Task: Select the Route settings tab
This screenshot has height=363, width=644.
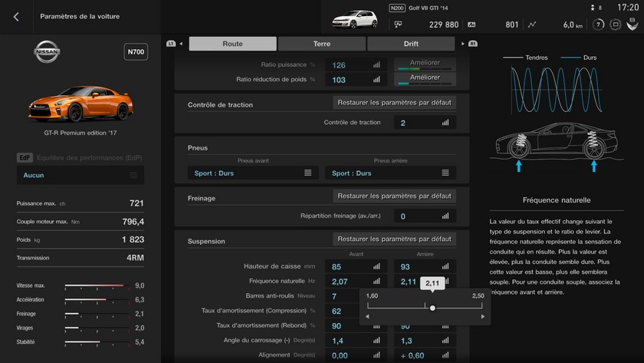Action: tap(232, 44)
